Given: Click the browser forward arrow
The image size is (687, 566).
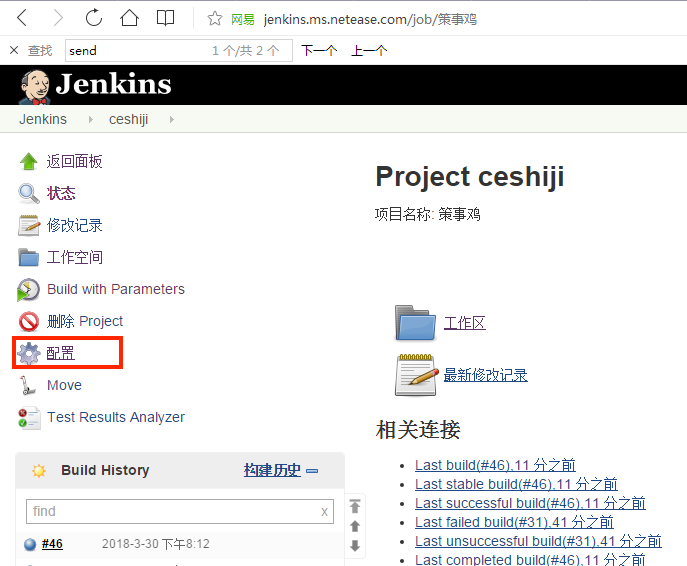Looking at the screenshot, I should coord(58,18).
